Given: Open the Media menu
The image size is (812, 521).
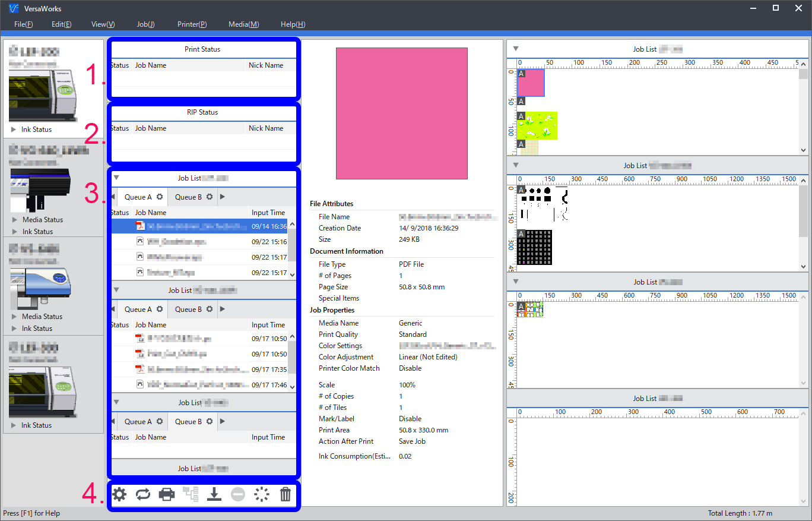Looking at the screenshot, I should [243, 24].
